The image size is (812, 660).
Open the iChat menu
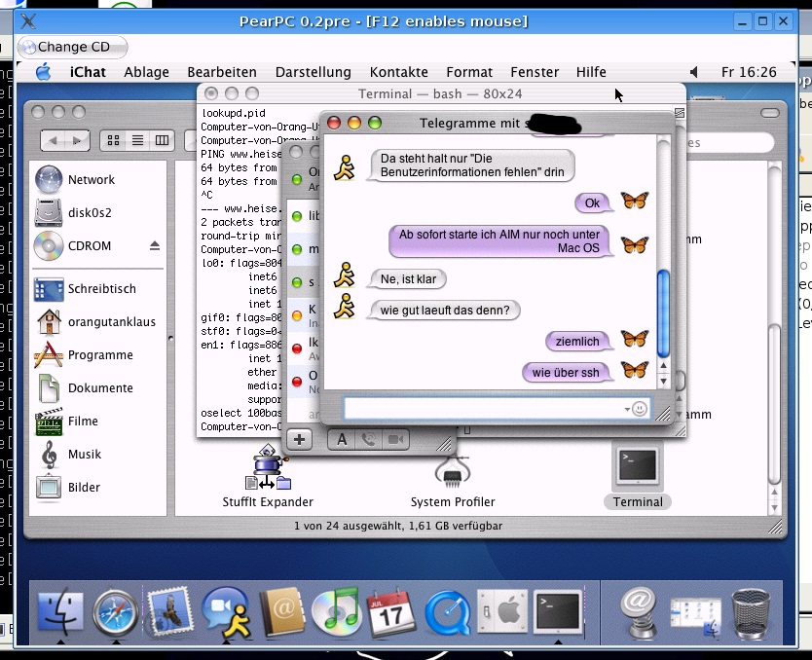click(88, 72)
